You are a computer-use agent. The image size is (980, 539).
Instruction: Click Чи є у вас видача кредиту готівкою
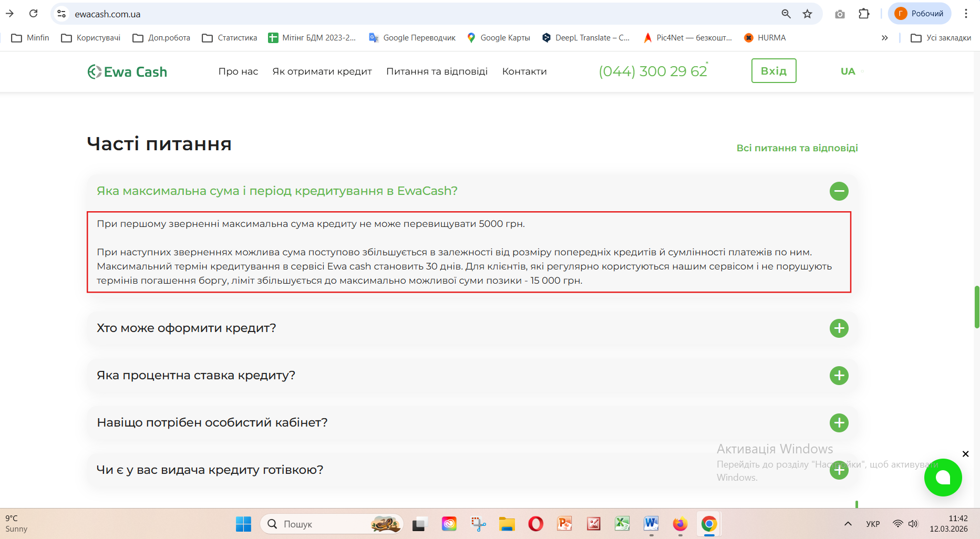(x=210, y=470)
